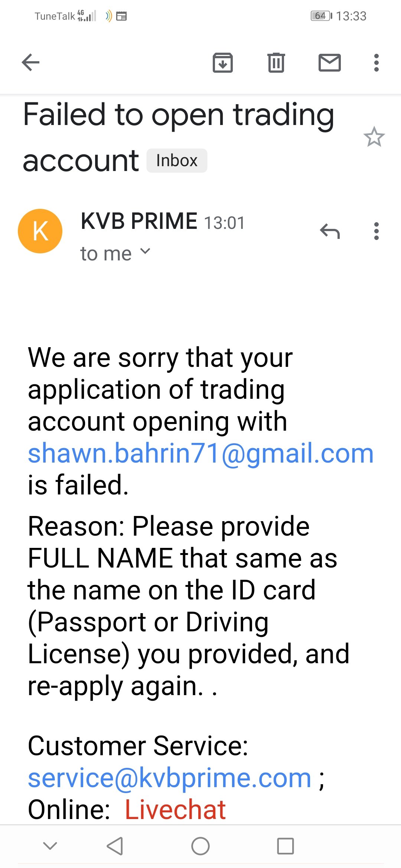The height and width of the screenshot is (868, 401).
Task: Expand recipient details 'to me'
Action: coord(115,254)
